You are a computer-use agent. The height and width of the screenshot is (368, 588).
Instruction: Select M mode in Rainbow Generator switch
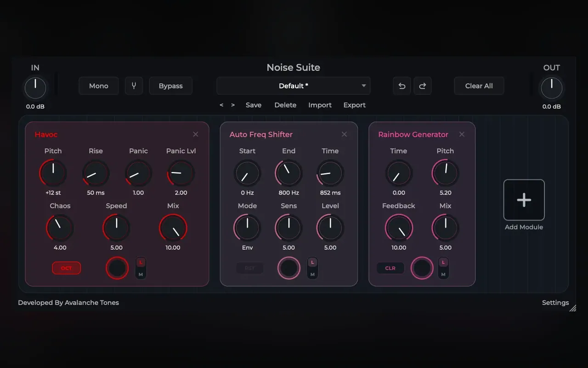point(443,274)
